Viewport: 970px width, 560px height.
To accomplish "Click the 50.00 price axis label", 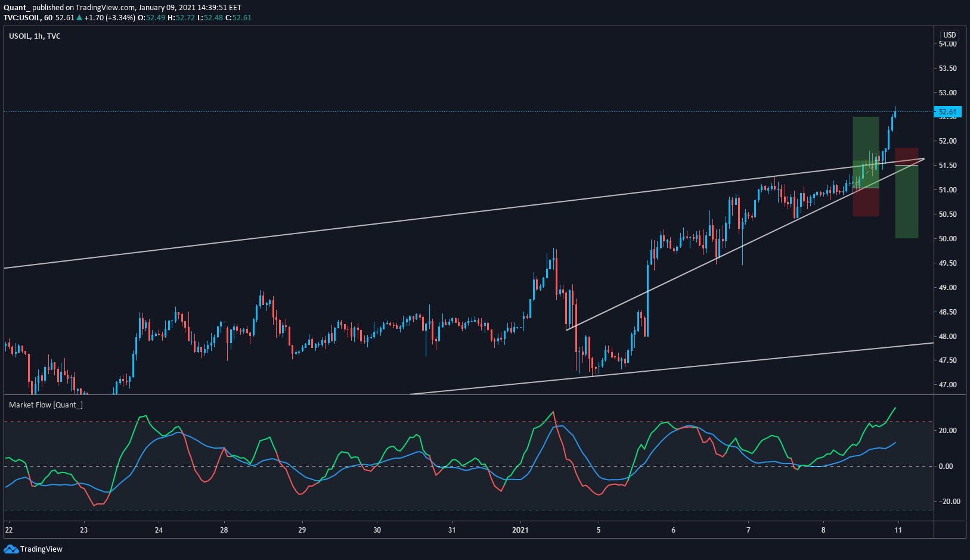I will [x=948, y=239].
